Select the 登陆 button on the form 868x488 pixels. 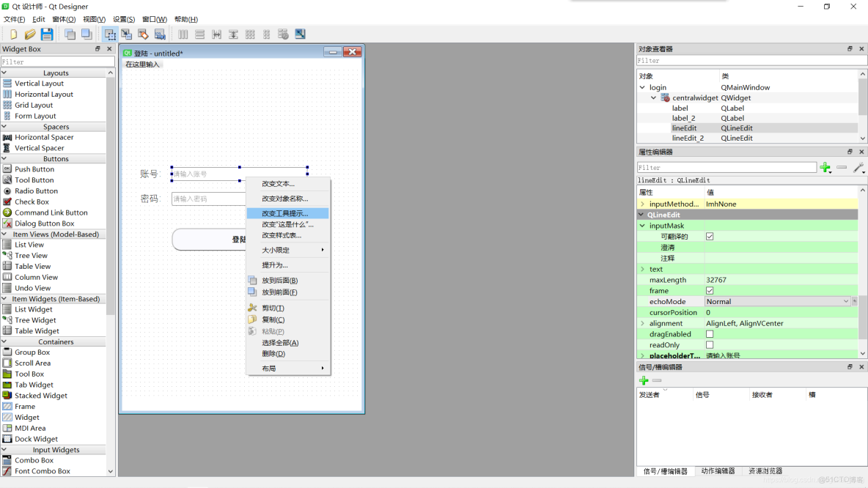pyautogui.click(x=205, y=240)
